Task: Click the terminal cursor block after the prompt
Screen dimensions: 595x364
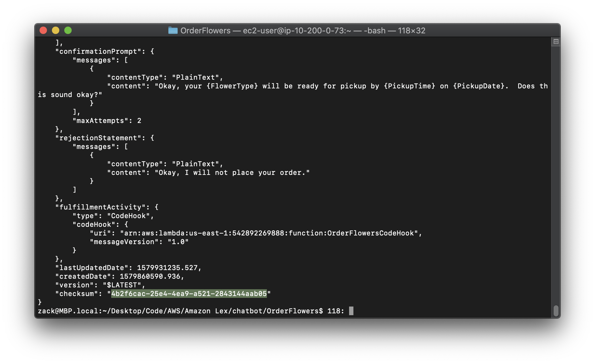Action: (x=351, y=311)
